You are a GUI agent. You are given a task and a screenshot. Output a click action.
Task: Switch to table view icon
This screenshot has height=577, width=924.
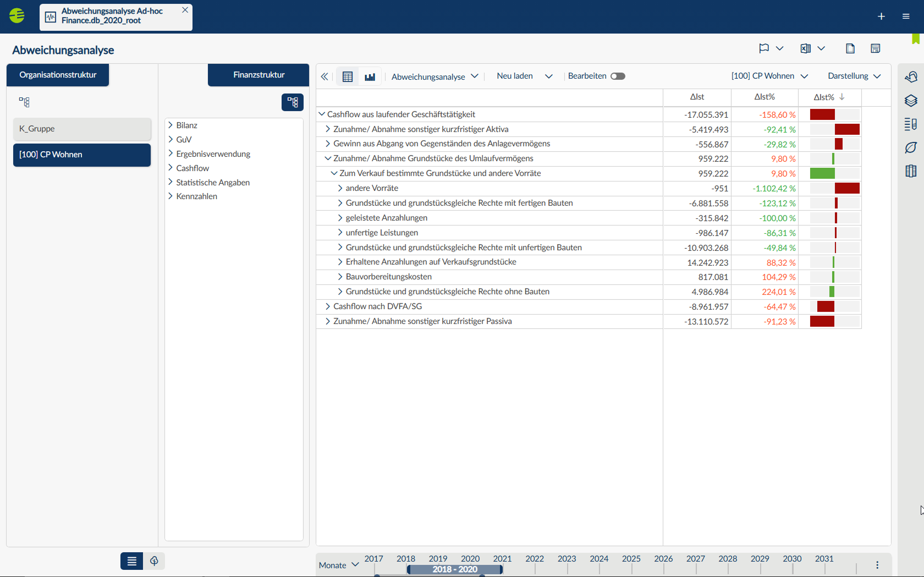point(348,76)
